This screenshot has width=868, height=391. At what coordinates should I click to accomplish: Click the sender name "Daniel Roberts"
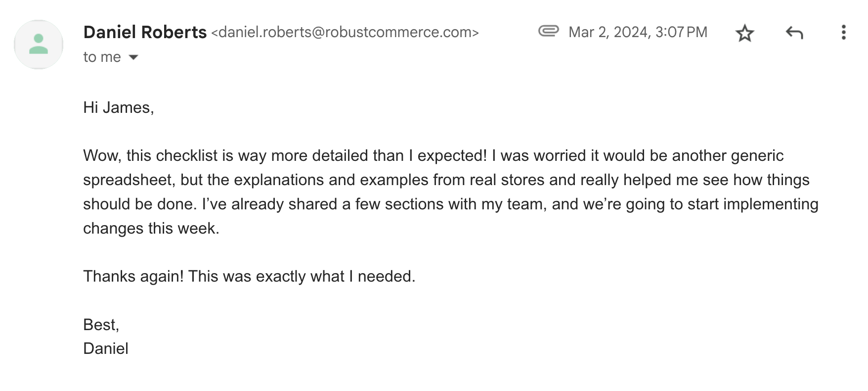tap(145, 32)
